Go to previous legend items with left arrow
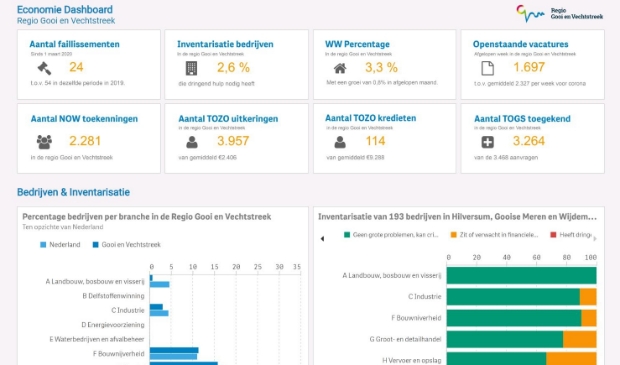The height and width of the screenshot is (365, 620). [322, 238]
